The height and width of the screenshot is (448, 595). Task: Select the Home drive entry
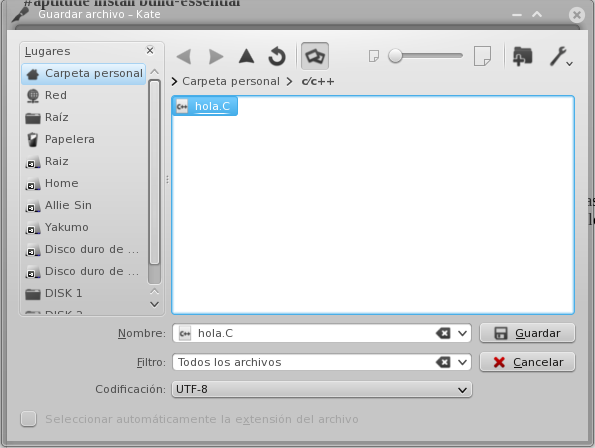pyautogui.click(x=84, y=184)
